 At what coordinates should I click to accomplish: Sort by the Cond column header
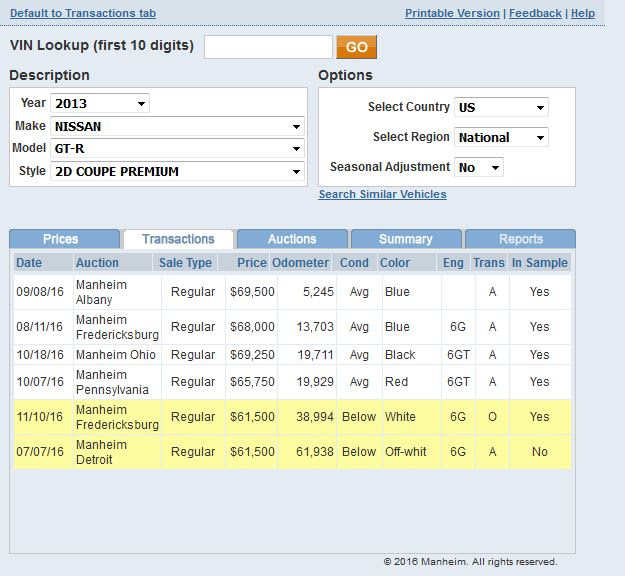click(354, 263)
